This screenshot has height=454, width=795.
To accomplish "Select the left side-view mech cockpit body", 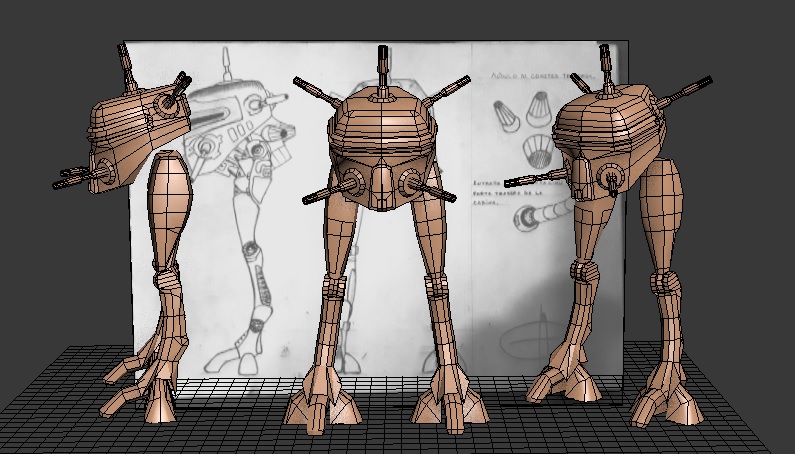I will pos(137,138).
